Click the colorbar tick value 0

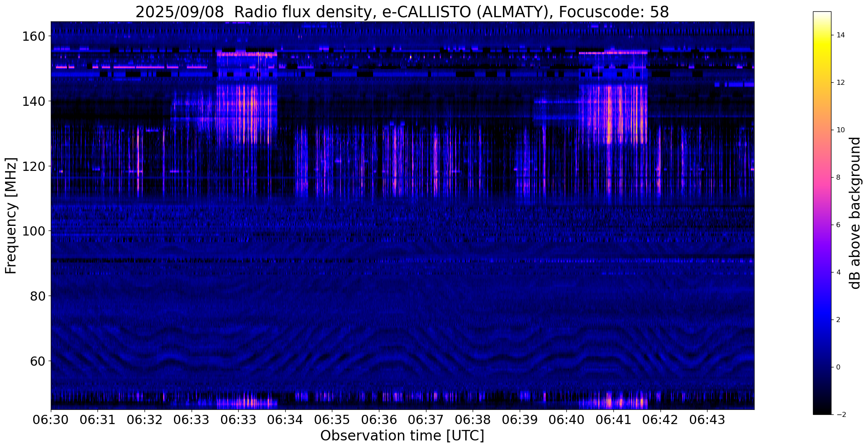pos(838,367)
